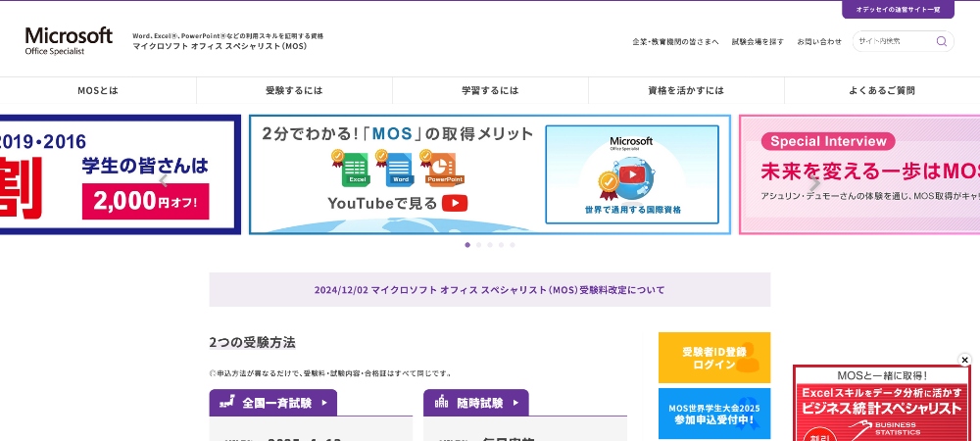Click the search magnifier icon

pos(941,41)
